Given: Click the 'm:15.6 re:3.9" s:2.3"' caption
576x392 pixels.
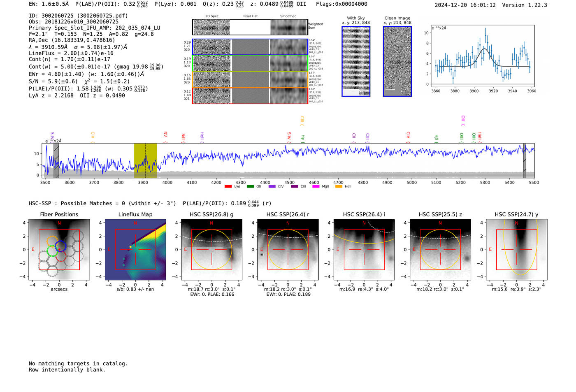Looking at the screenshot, I should coord(517,289).
